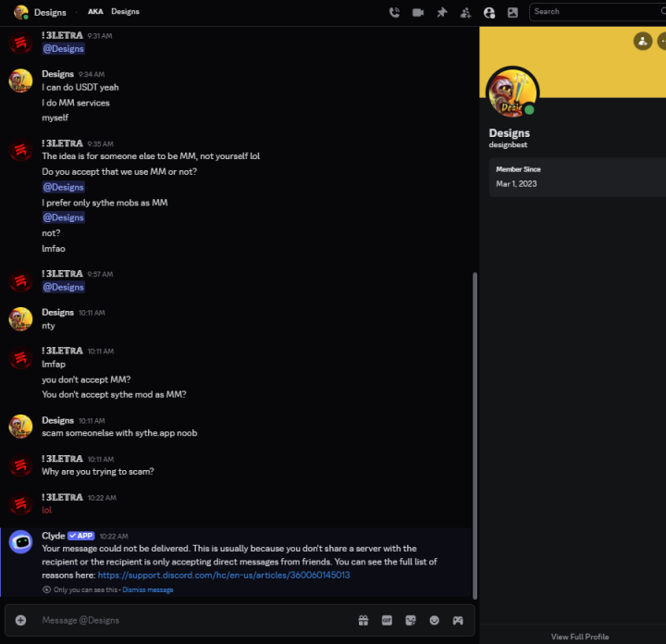The image size is (666, 644).
Task: Click the Designs profile avatar in side panel
Action: (x=512, y=92)
